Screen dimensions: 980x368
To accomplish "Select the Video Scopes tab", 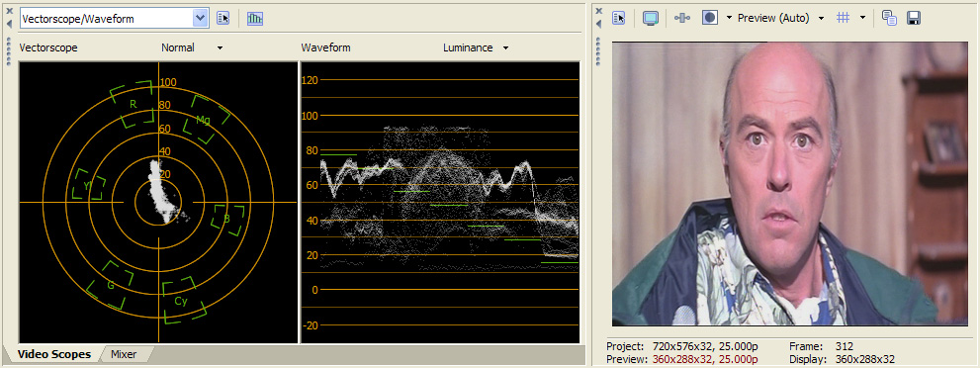I will coord(53,355).
